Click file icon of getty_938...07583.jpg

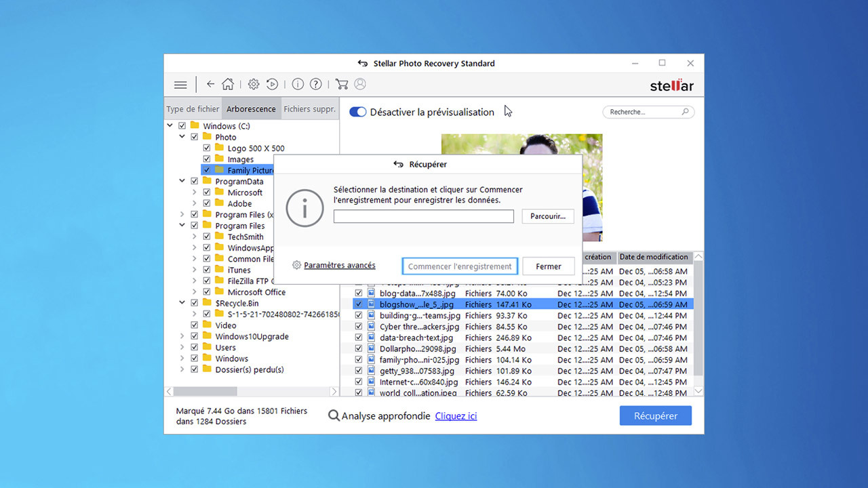pos(371,371)
